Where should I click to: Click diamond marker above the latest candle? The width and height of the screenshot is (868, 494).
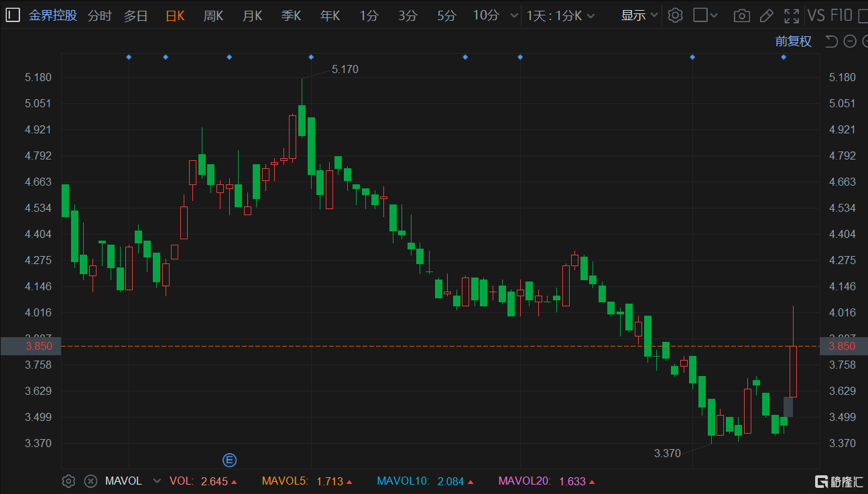coord(784,57)
